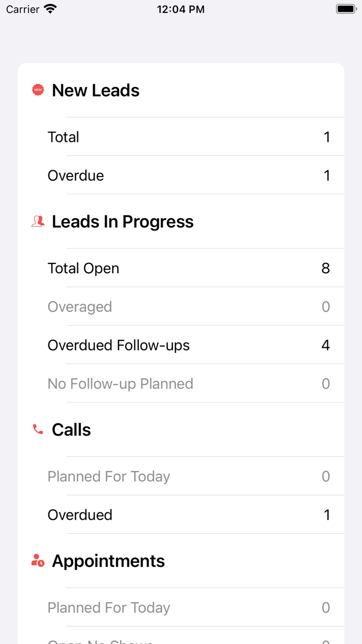Tap the New Leads section header

point(96,91)
